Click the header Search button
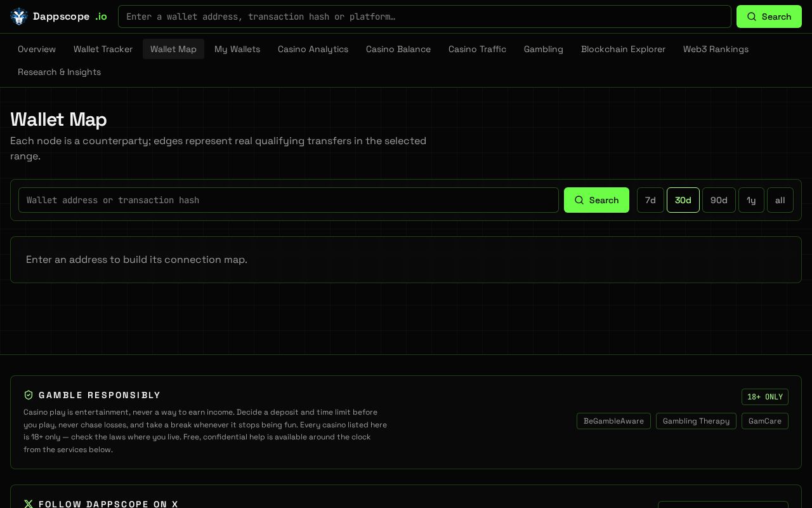 [769, 17]
